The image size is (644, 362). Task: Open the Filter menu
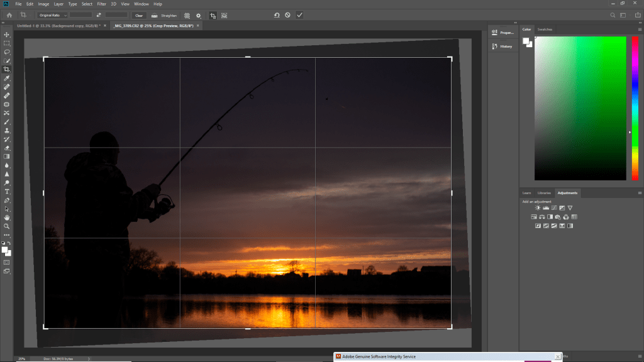tap(101, 4)
